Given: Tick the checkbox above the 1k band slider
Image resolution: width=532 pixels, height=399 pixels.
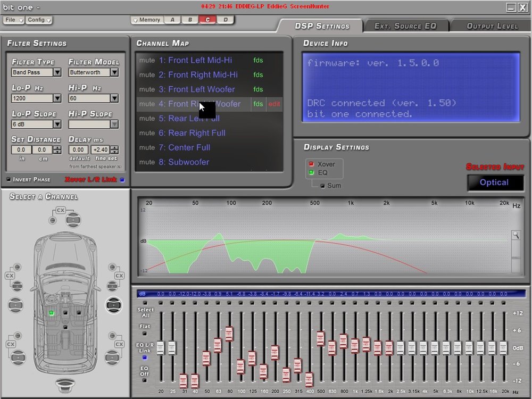Looking at the screenshot, I should (x=355, y=303).
